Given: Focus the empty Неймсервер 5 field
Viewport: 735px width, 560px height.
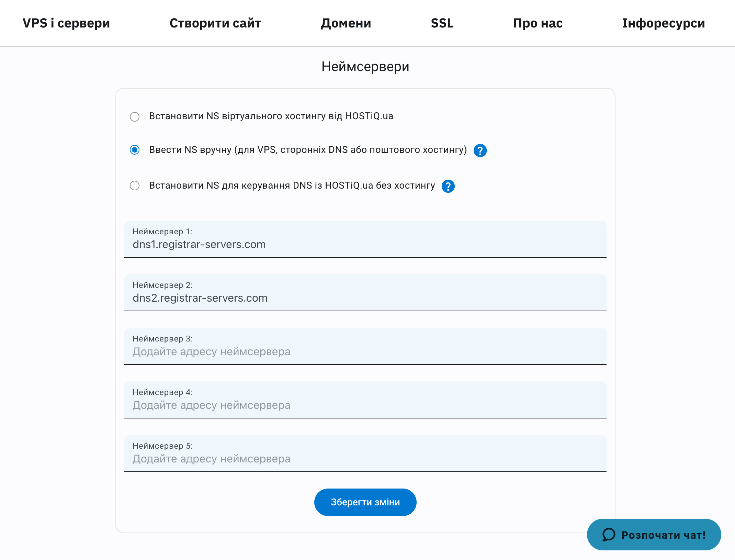Looking at the screenshot, I should [365, 459].
